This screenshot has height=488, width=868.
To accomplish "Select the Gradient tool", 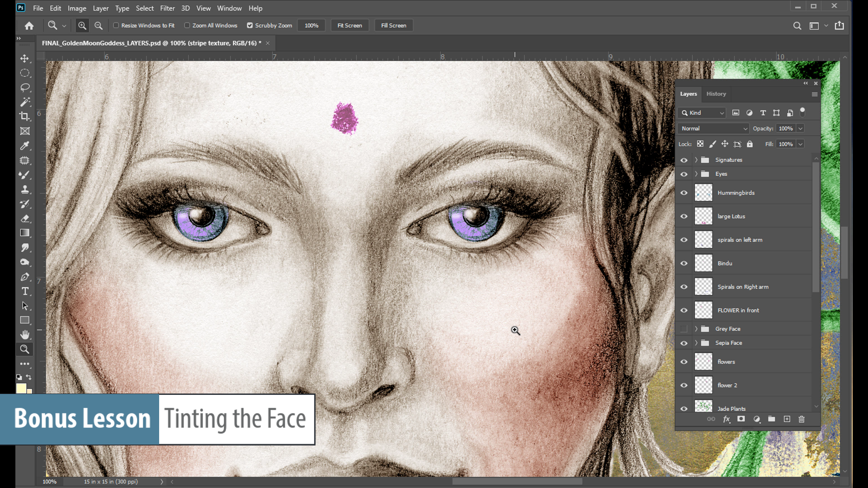I will (x=25, y=233).
